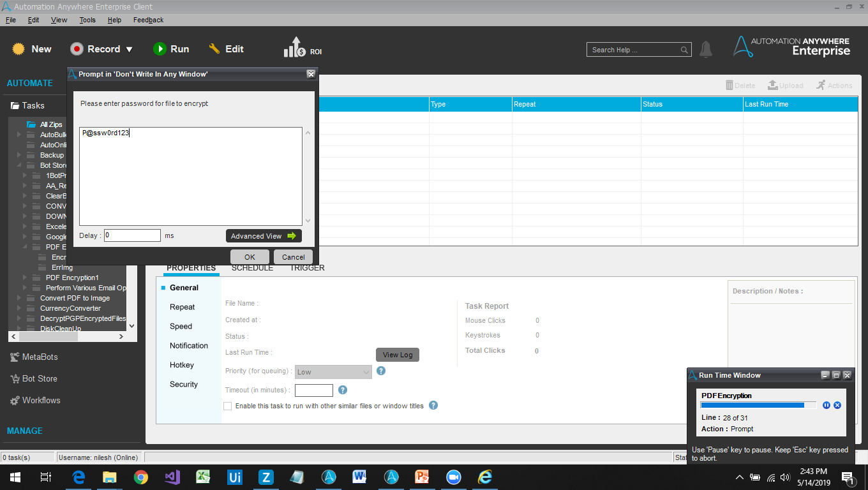The height and width of the screenshot is (490, 868).
Task: Click the Upload icon
Action: (772, 85)
